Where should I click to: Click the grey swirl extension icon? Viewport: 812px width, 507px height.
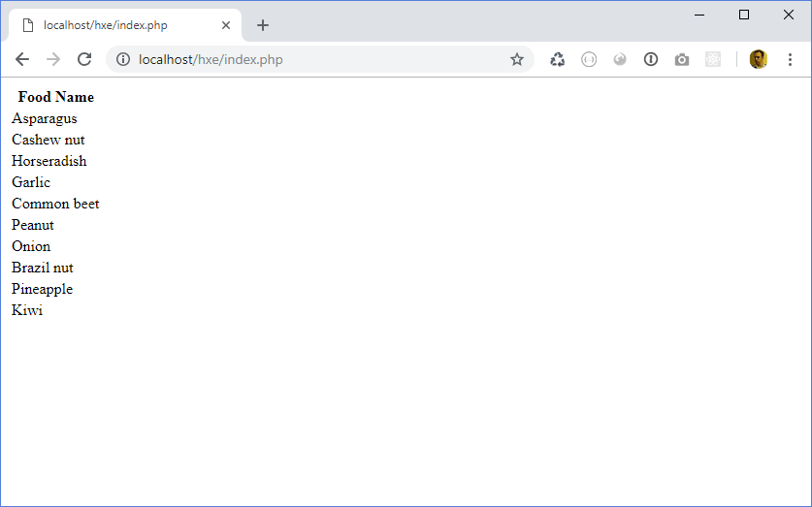pos(620,59)
